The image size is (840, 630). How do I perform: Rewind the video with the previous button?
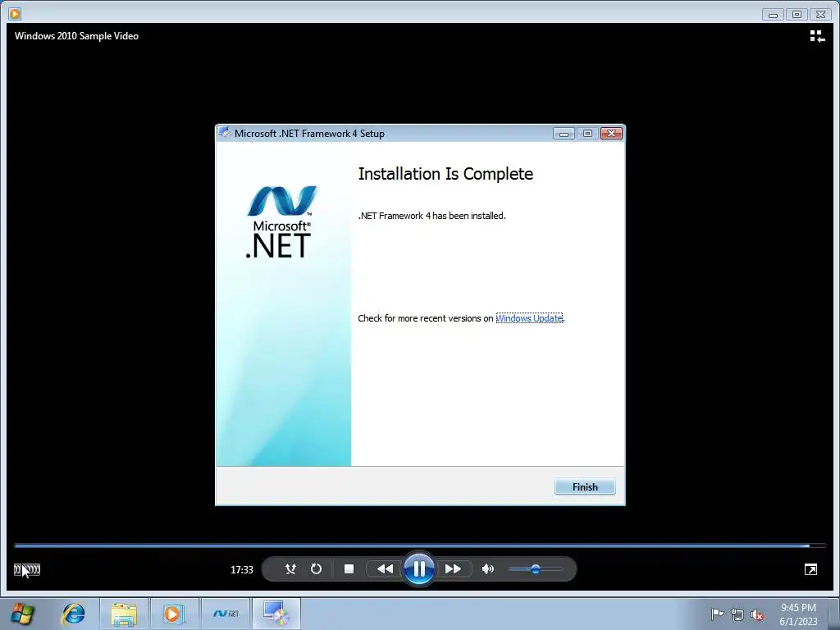click(385, 569)
